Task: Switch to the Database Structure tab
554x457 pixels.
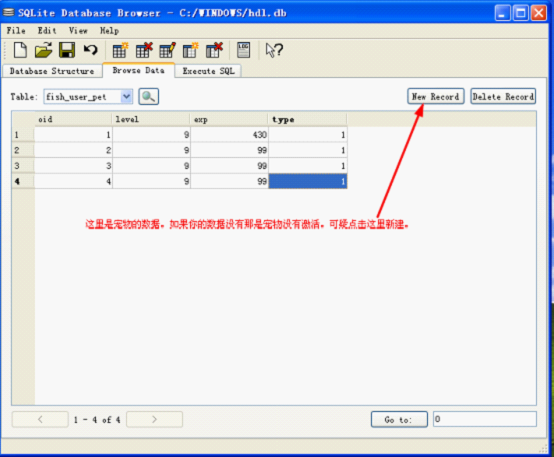Action: pos(52,71)
